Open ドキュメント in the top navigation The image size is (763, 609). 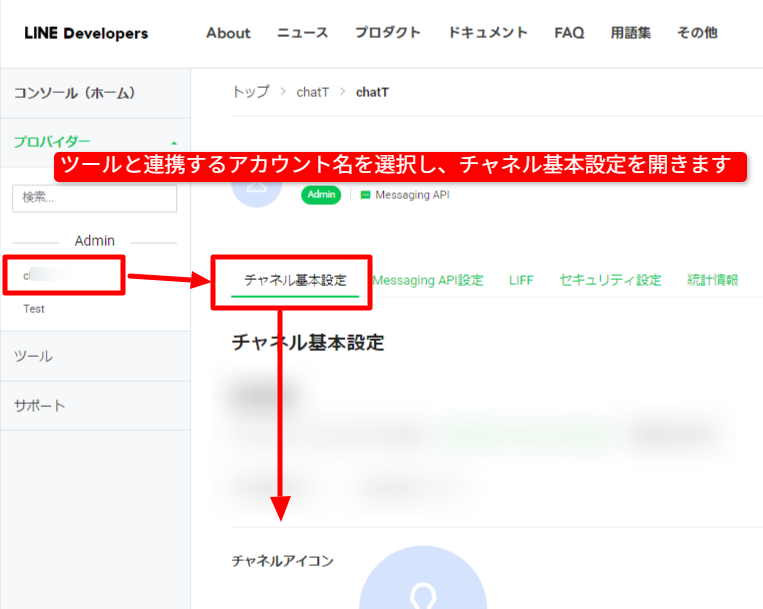[x=487, y=33]
